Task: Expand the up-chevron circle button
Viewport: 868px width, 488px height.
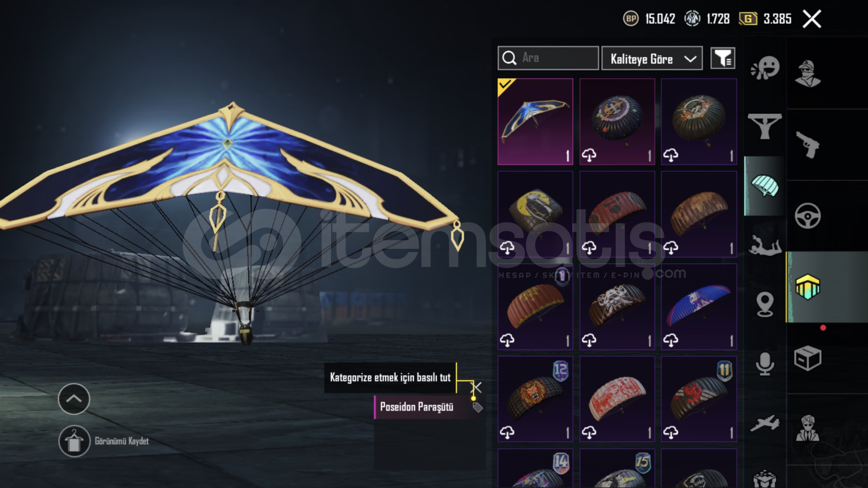Action: pos(74,399)
